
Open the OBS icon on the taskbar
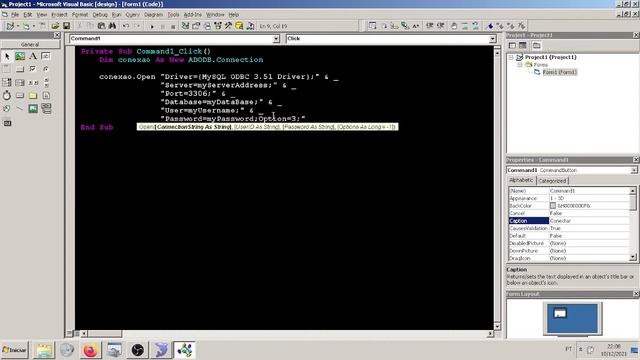138,350
